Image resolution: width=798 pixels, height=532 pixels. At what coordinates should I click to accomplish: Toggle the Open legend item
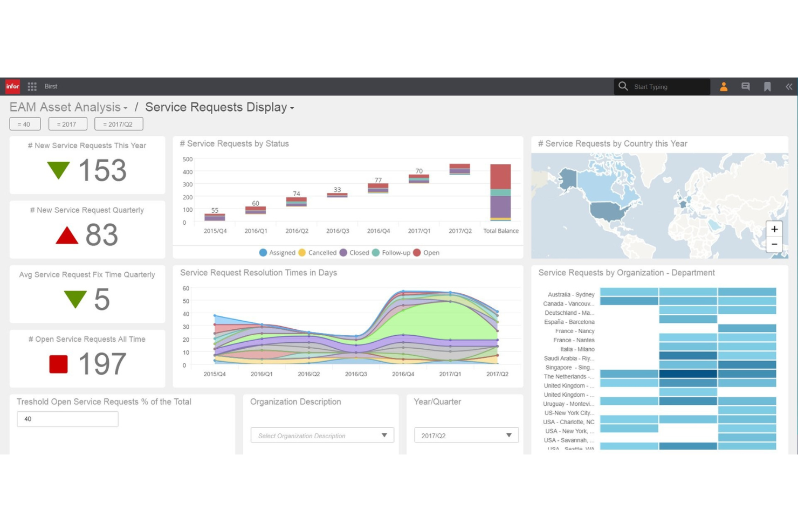(x=426, y=252)
